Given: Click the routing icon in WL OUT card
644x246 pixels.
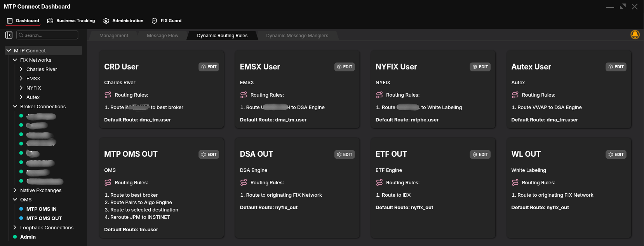Looking at the screenshot, I should 515,182.
